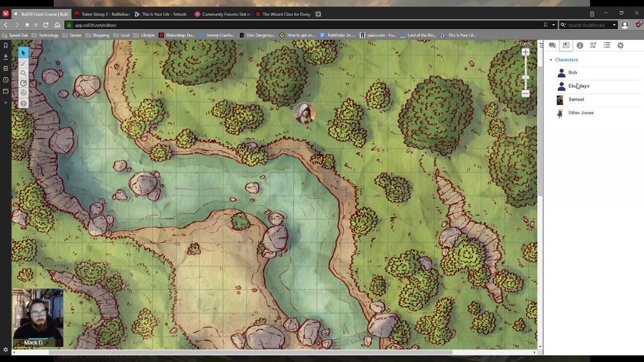Reload the Roll20 editor page
Screen dimensions: 644x362
coord(46,25)
